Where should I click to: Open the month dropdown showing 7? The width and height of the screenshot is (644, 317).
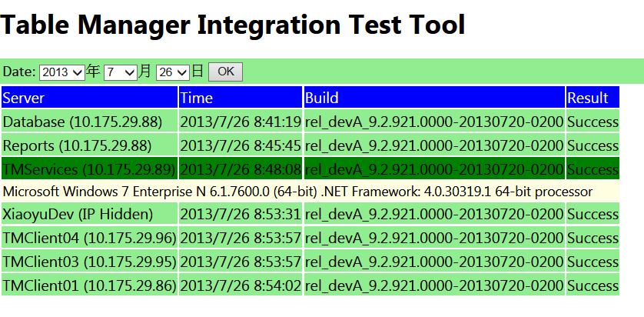pos(120,72)
